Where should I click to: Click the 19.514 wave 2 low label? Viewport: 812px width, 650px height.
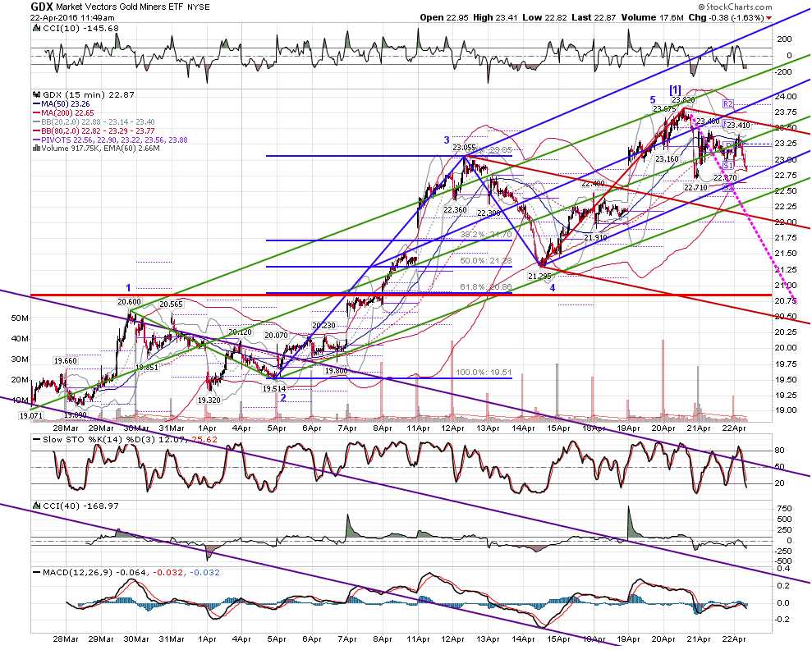pos(274,389)
